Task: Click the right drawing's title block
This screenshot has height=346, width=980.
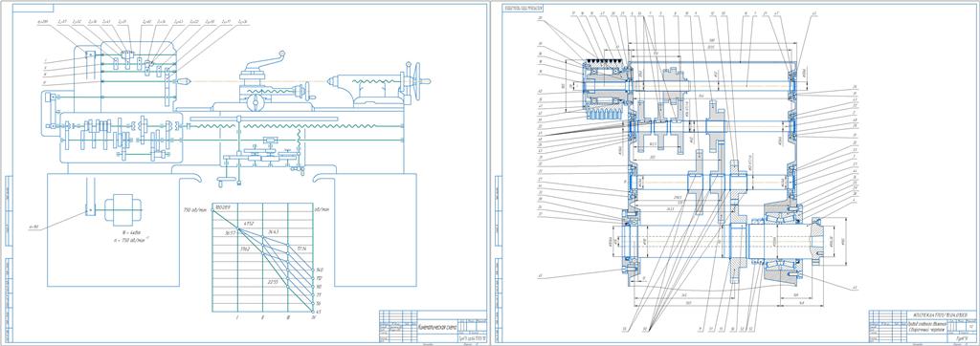Action: [922, 326]
